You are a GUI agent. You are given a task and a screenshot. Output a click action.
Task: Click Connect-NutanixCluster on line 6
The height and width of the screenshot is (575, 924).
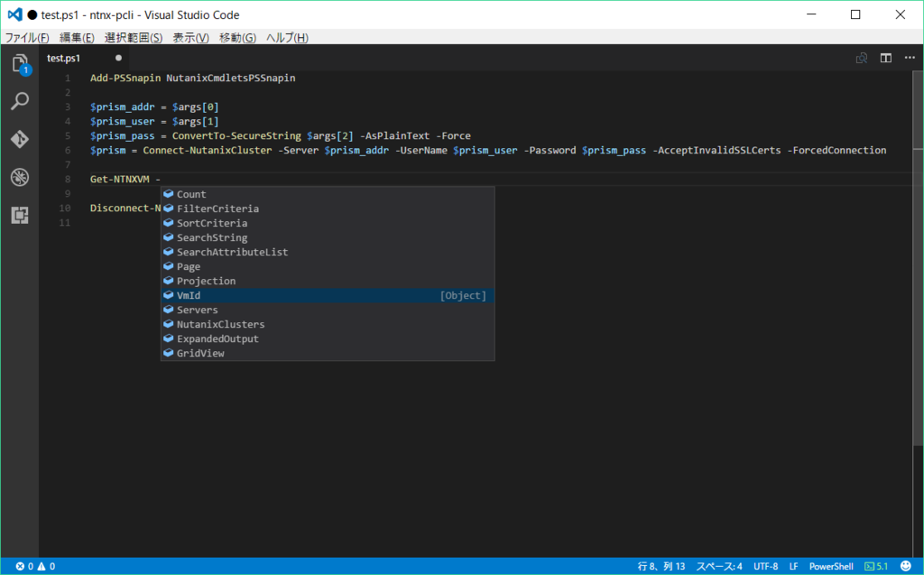click(208, 151)
